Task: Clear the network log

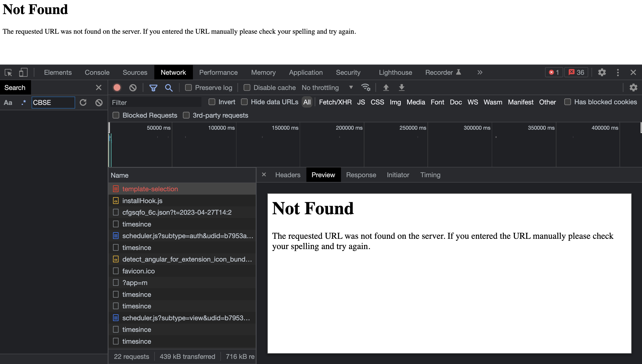Action: click(133, 87)
